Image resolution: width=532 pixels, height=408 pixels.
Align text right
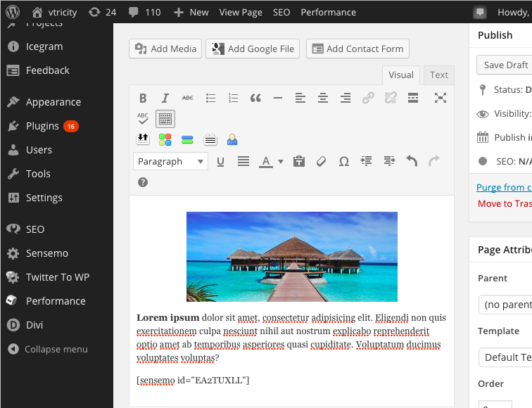(346, 98)
